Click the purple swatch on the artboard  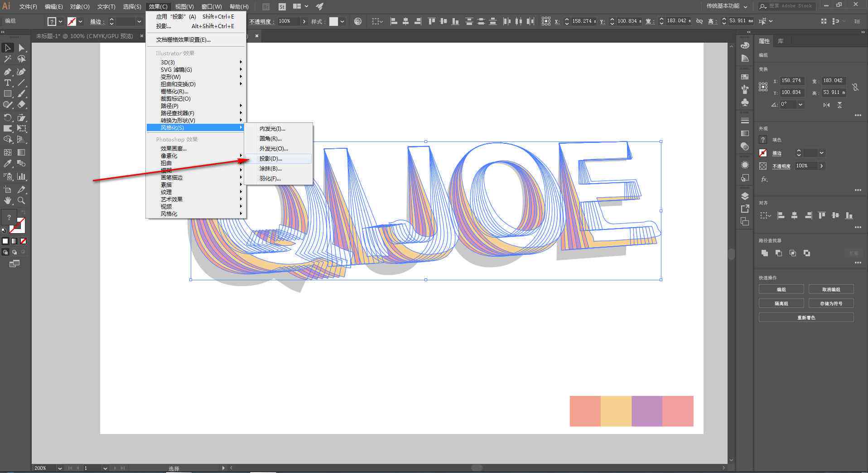[x=647, y=411]
